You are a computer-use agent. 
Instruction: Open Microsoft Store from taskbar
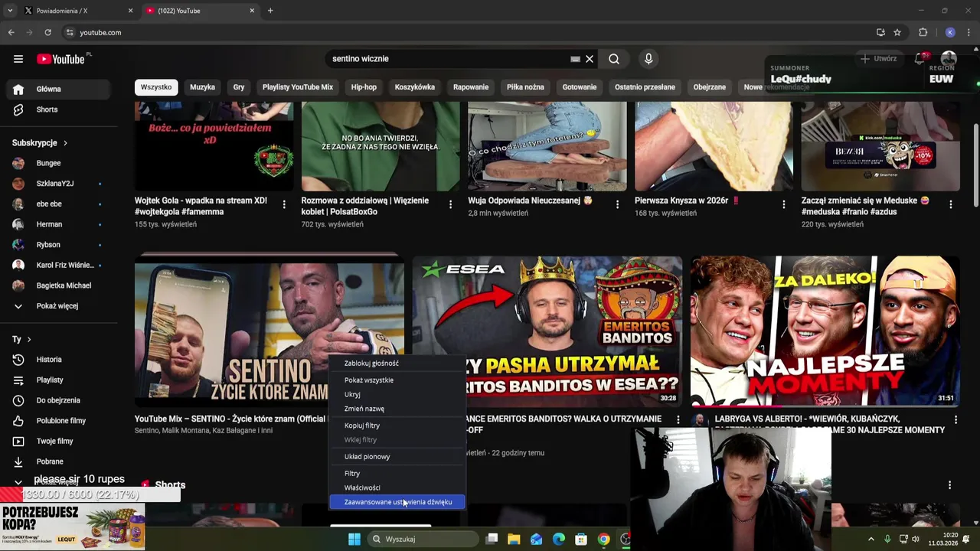pyautogui.click(x=581, y=539)
